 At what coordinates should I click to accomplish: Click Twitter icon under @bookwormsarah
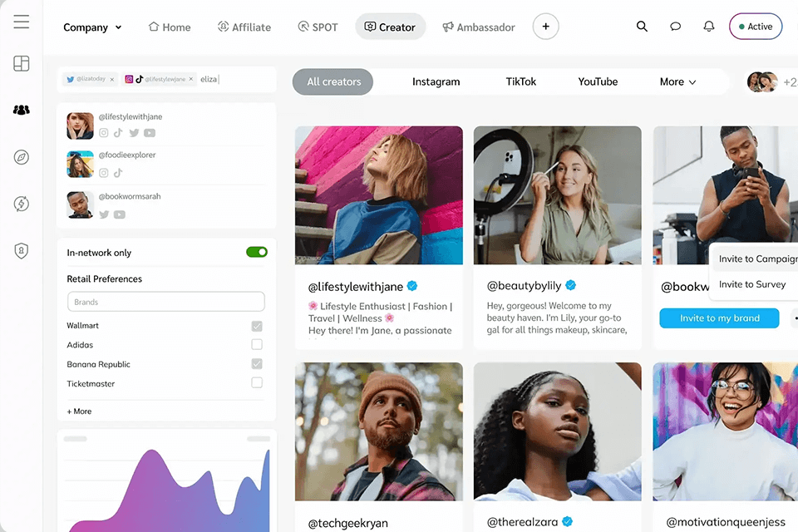pyautogui.click(x=104, y=214)
